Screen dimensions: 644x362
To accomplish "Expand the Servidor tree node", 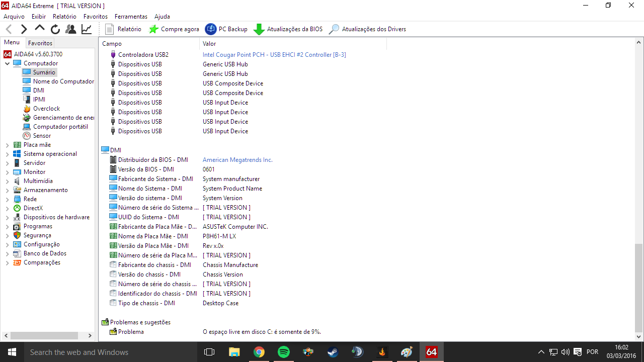I will coord(8,163).
